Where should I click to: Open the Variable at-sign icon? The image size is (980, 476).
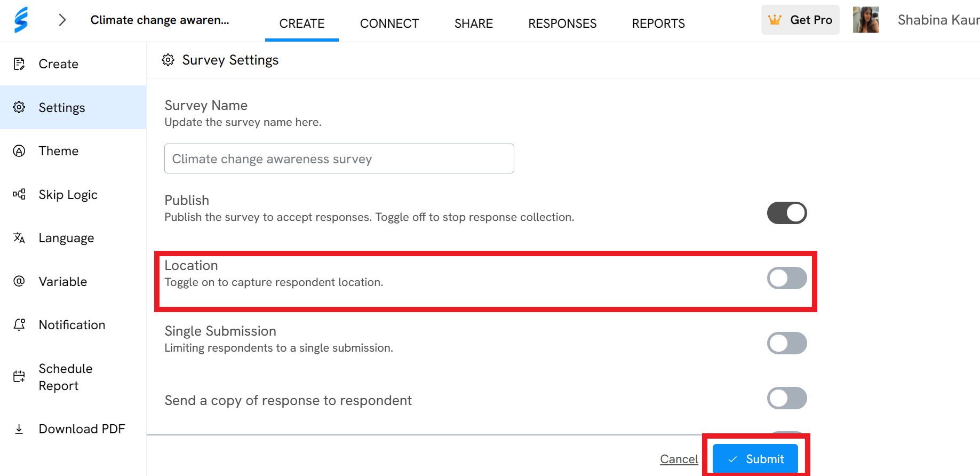click(x=19, y=281)
